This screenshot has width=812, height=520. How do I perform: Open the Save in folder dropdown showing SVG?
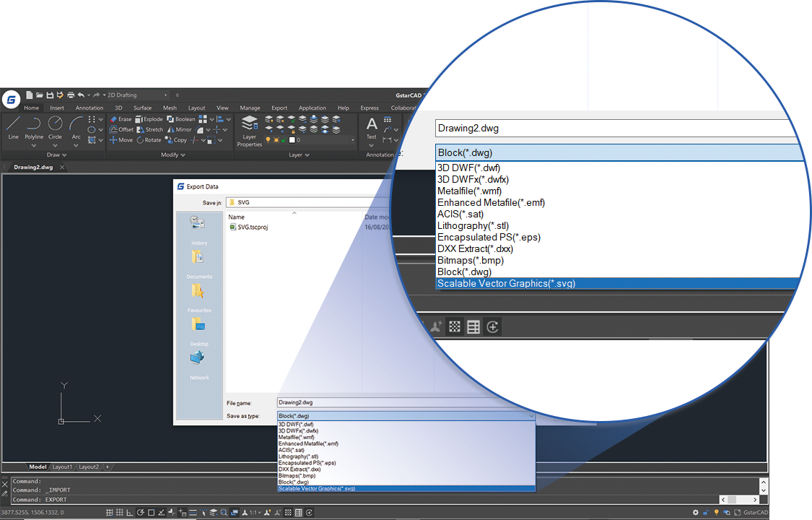tap(307, 202)
